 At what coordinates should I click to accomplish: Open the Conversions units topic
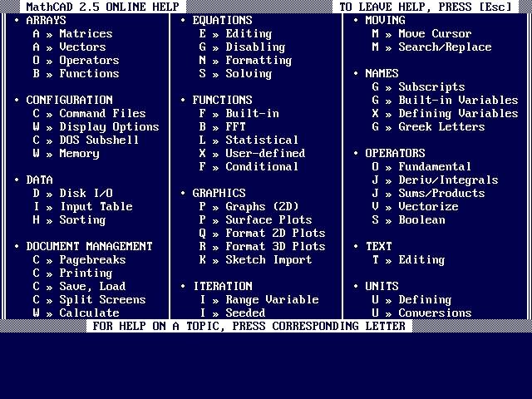tap(435, 313)
